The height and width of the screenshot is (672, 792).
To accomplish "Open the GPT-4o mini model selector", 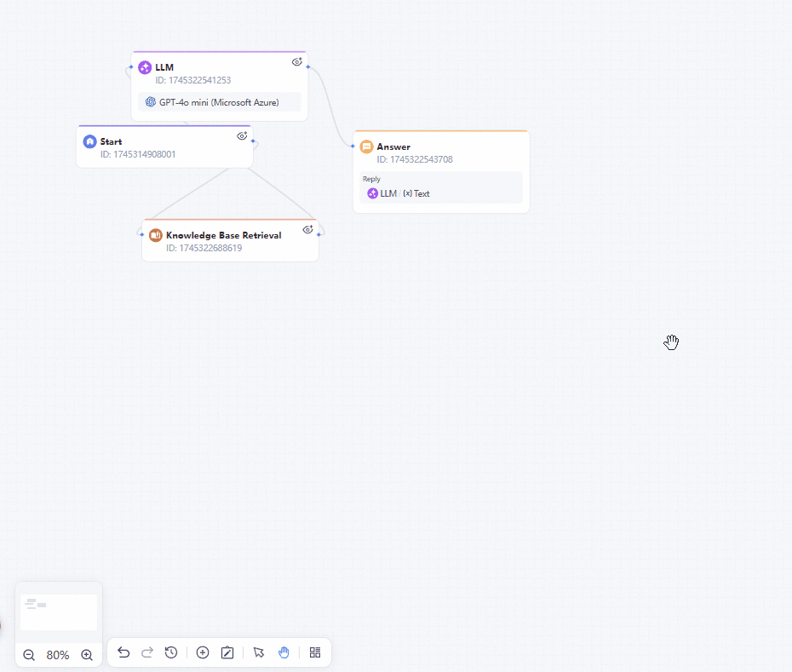I will coord(219,102).
